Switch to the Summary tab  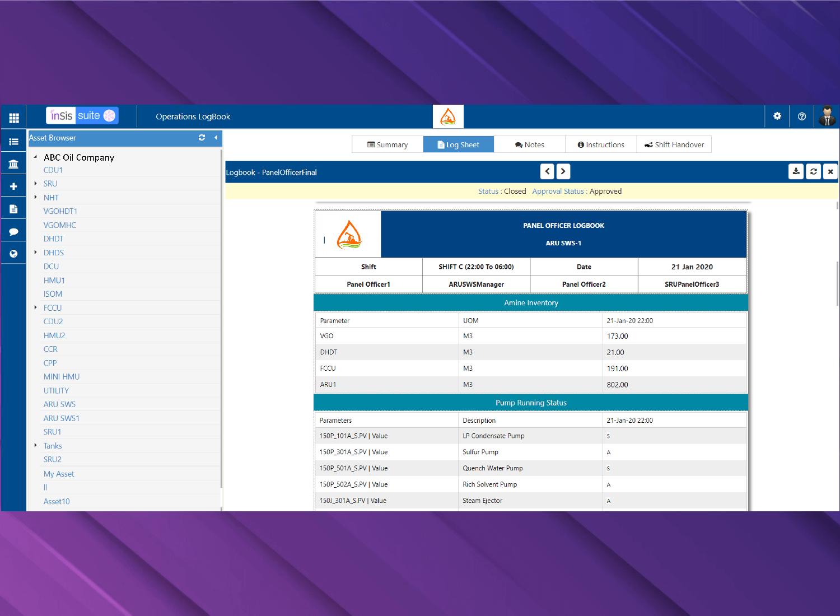click(x=387, y=144)
